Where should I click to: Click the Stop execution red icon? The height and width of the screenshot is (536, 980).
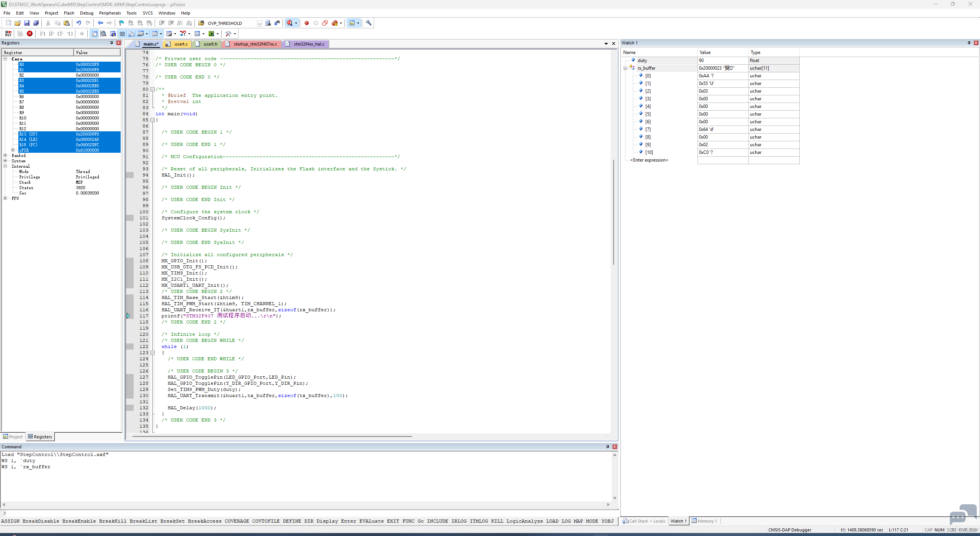coord(29,34)
